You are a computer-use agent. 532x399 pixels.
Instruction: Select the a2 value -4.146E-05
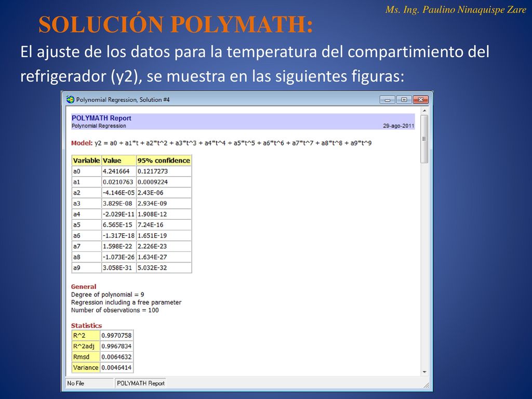coord(119,193)
